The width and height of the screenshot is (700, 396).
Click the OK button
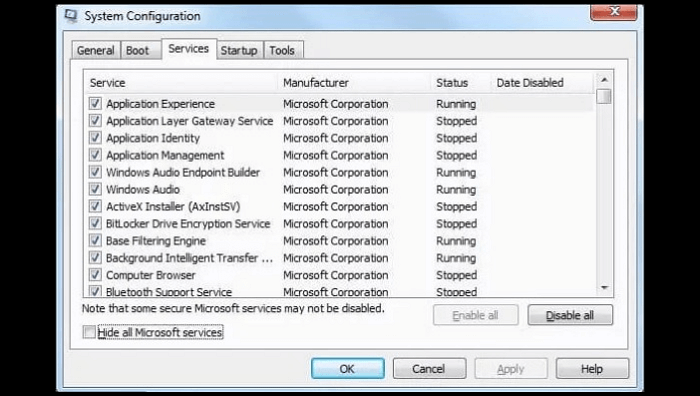click(x=347, y=369)
